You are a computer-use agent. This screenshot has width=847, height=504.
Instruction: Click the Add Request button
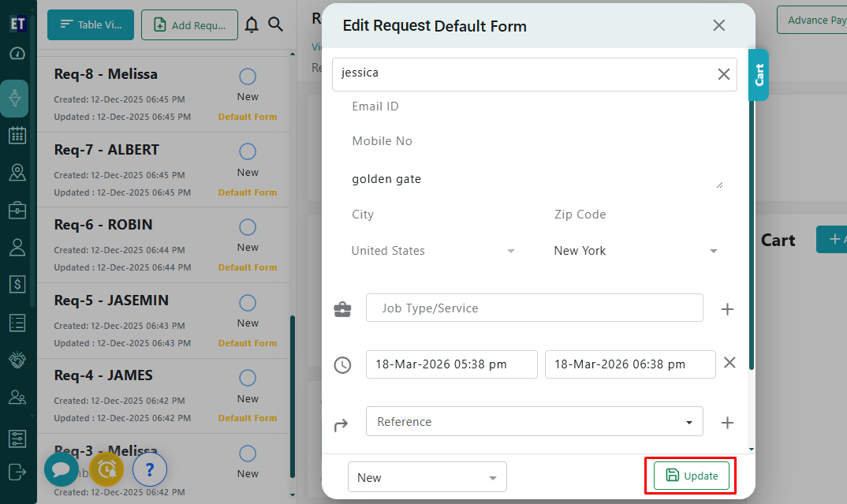[189, 25]
